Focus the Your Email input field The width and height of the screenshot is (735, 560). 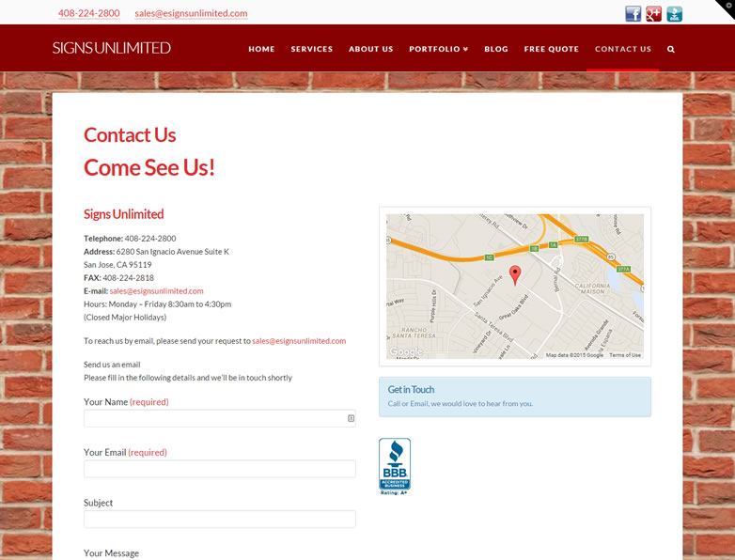pyautogui.click(x=219, y=469)
